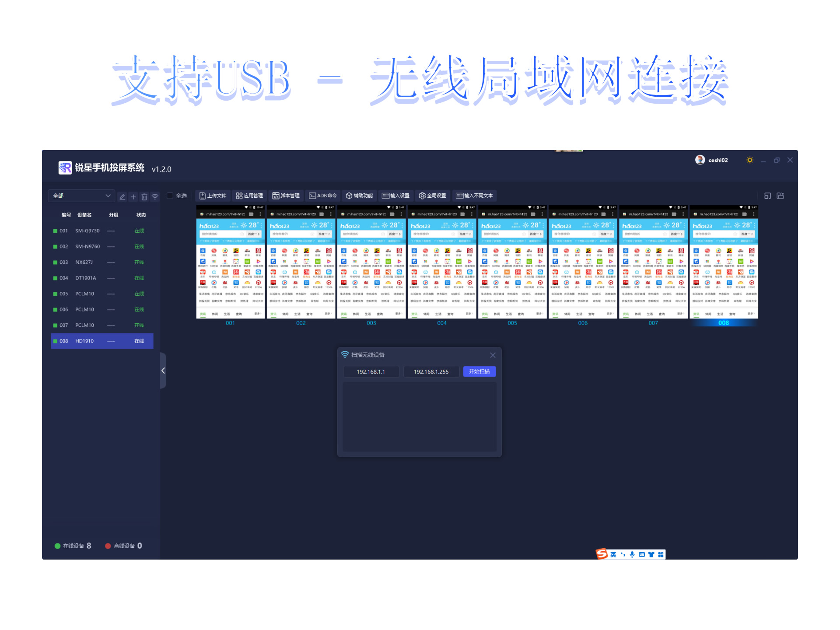Click the edit group pencil icon
The width and height of the screenshot is (840, 630).
click(x=122, y=196)
